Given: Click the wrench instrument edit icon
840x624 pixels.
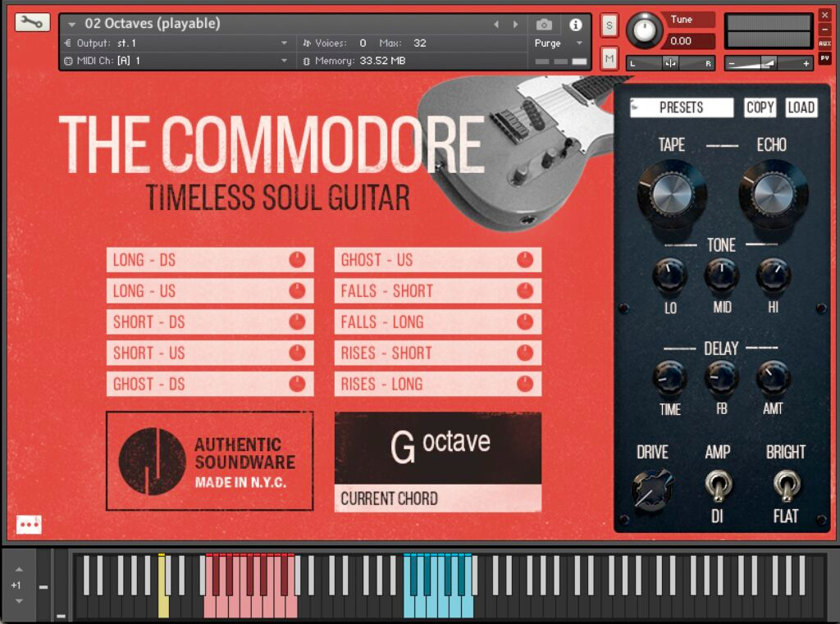Looking at the screenshot, I should pos(32,22).
